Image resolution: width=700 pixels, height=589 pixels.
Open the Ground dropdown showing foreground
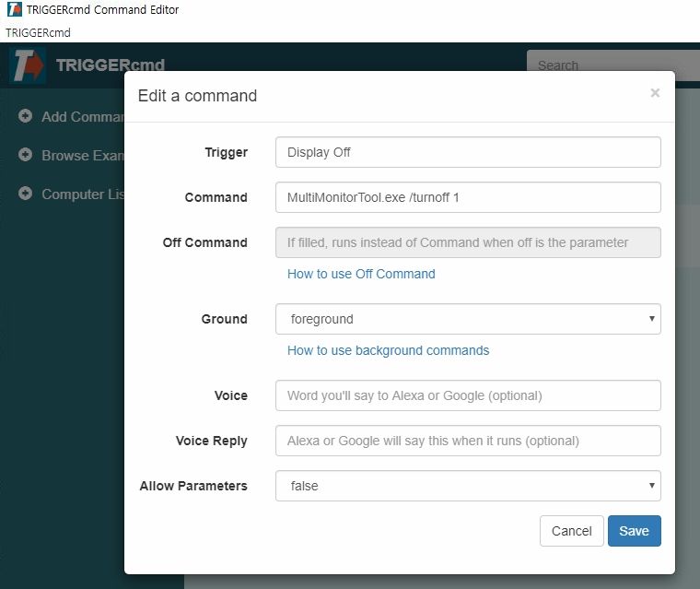pos(468,319)
